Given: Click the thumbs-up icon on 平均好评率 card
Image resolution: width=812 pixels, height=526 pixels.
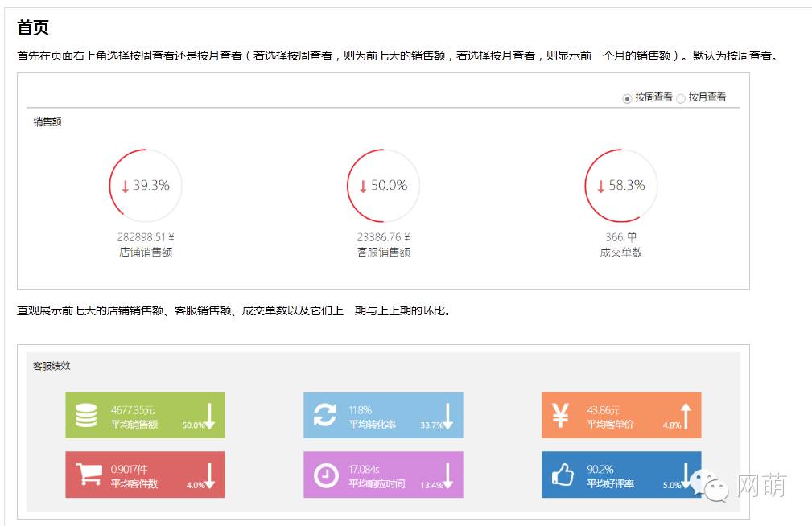Looking at the screenshot, I should pyautogui.click(x=563, y=475).
